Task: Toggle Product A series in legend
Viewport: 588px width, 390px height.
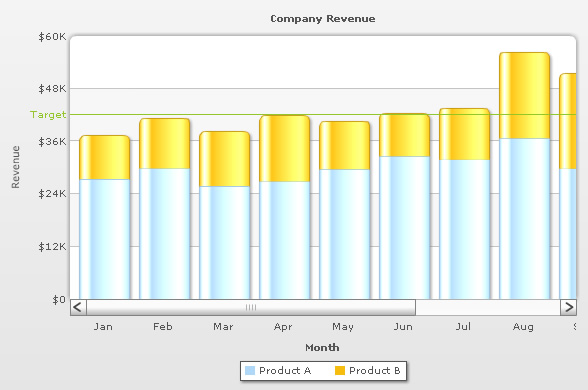Action: (278, 370)
